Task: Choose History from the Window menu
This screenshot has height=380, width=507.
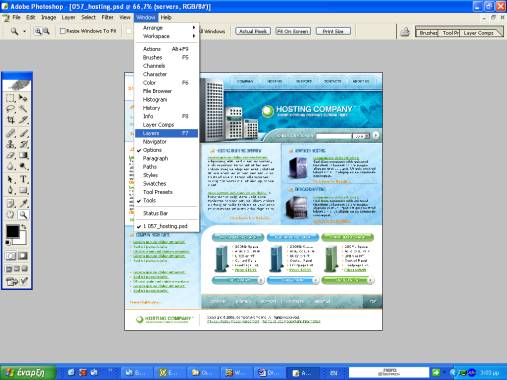Action: (x=166, y=108)
